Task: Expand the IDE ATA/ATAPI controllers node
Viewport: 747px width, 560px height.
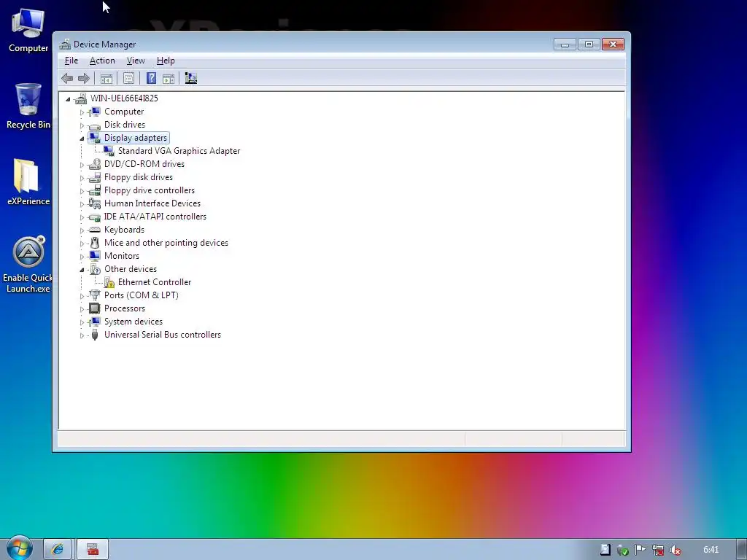Action: coord(82,217)
